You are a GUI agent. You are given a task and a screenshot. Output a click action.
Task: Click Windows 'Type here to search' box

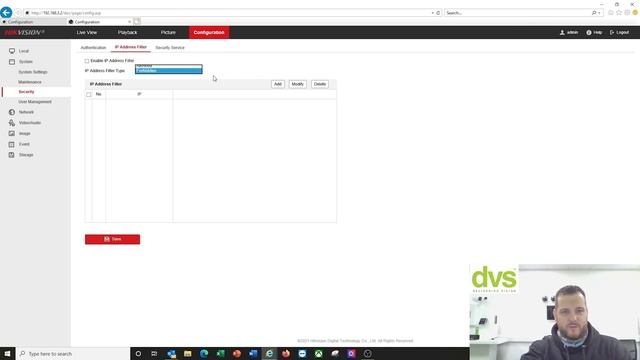pyautogui.click(x=73, y=353)
